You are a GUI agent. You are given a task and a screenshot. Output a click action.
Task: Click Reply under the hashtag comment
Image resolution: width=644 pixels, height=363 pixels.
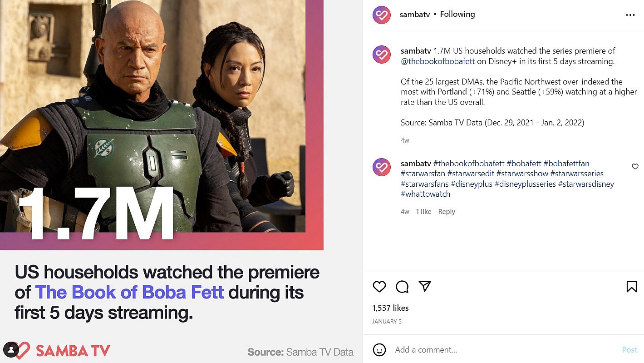coord(447,212)
